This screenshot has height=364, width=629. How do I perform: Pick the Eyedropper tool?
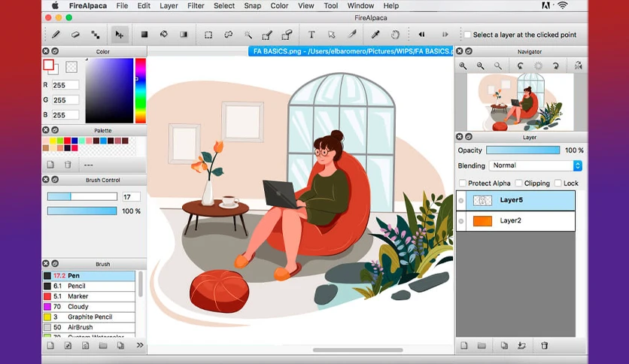click(x=375, y=35)
